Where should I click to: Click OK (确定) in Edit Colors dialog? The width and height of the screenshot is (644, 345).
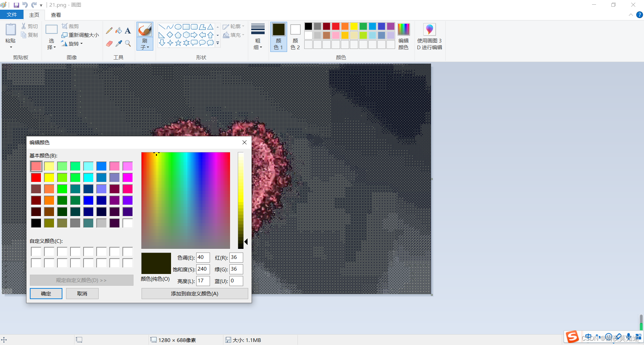pos(46,293)
